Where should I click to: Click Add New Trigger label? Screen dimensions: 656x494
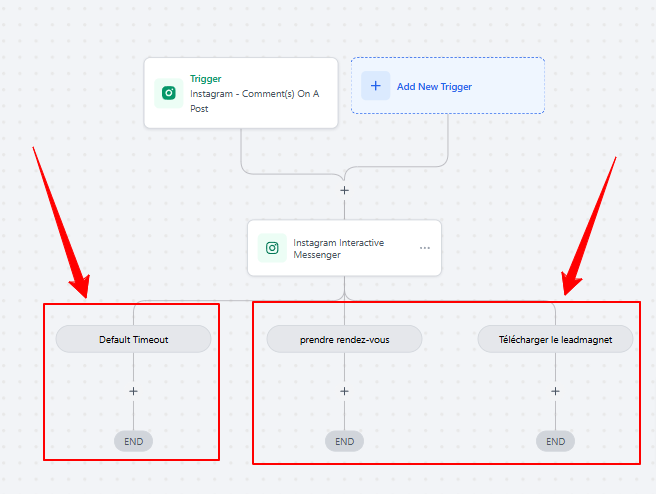point(434,87)
